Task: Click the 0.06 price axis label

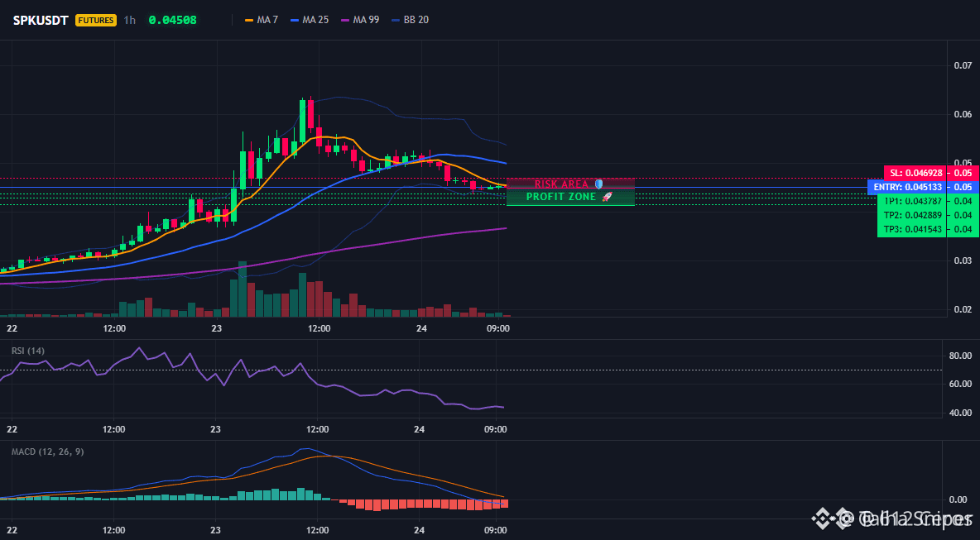Action: (x=963, y=114)
